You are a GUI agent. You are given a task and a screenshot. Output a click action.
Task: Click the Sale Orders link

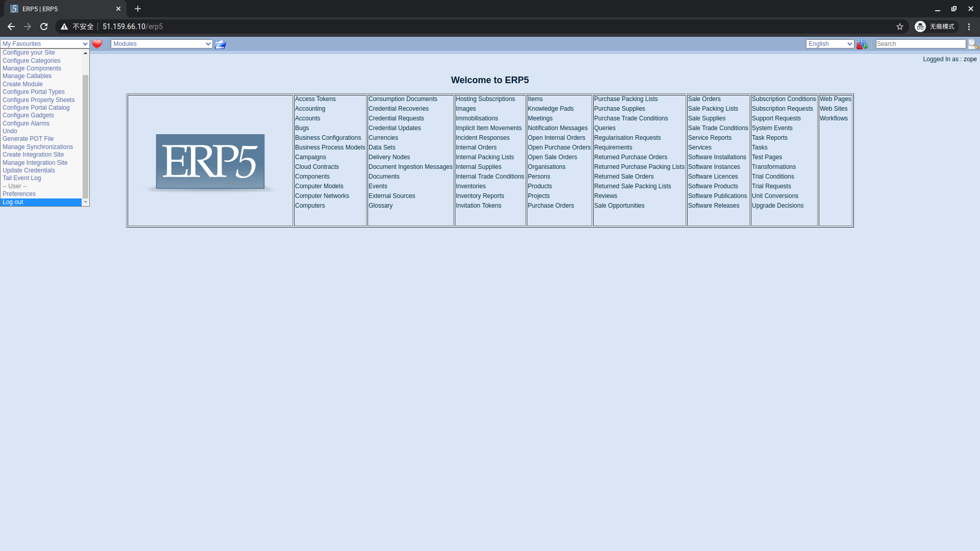(704, 99)
